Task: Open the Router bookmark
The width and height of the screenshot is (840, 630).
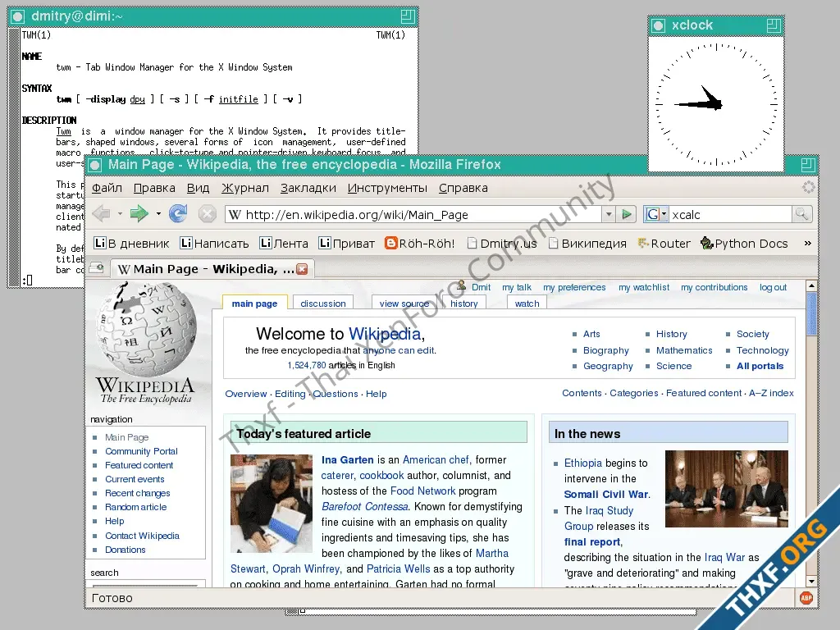Action: tap(664, 244)
